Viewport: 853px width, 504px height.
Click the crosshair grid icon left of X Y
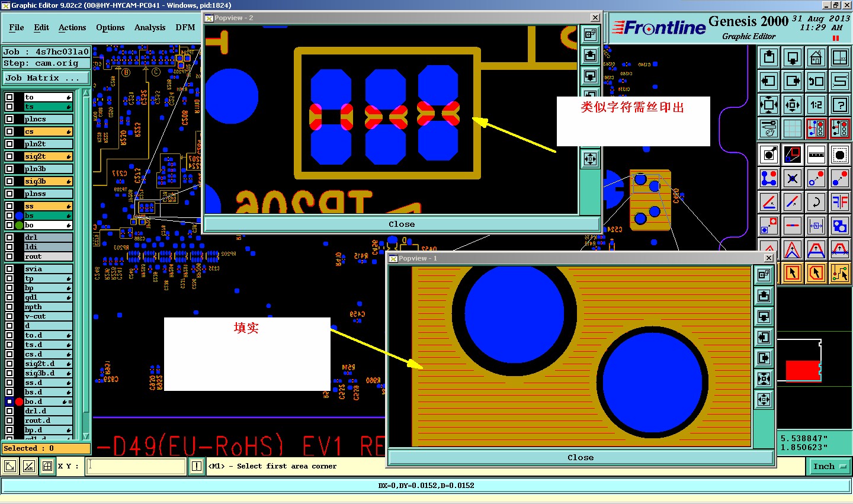(47, 466)
